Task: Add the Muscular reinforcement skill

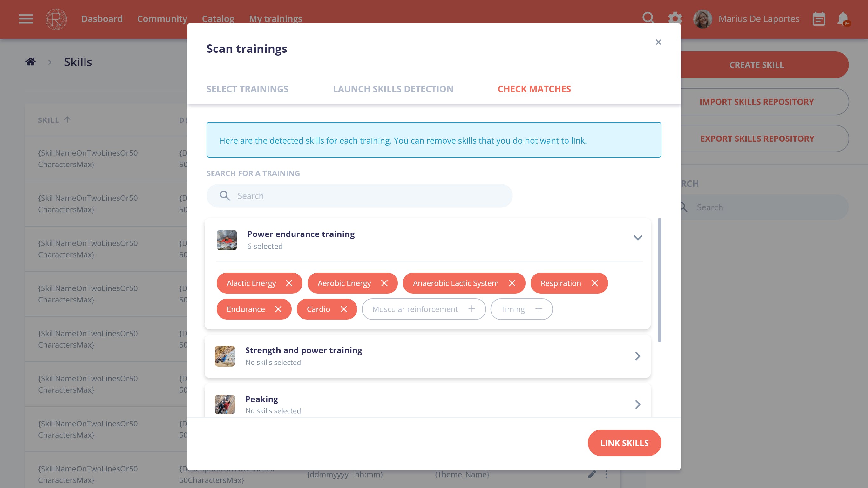Action: (472, 309)
